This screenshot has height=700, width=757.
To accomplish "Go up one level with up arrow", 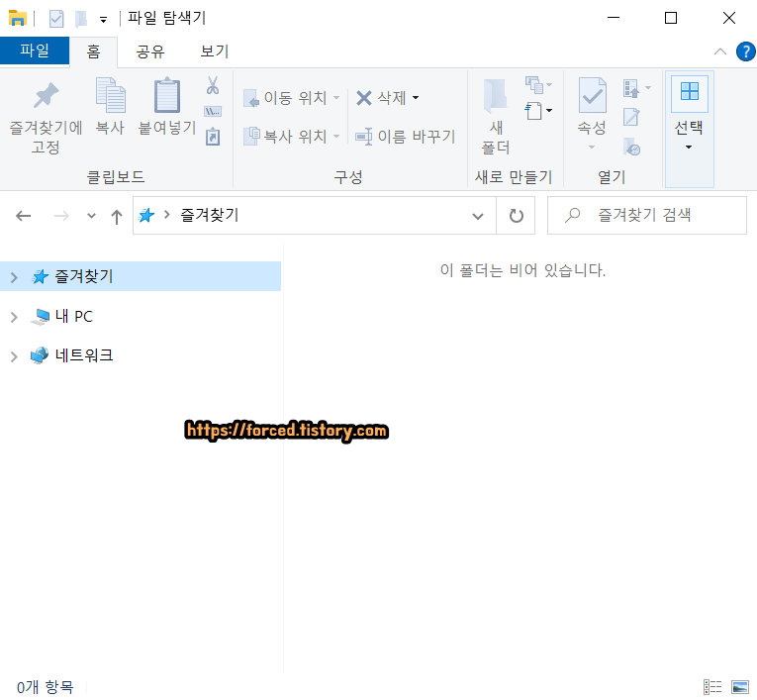I will 117,217.
